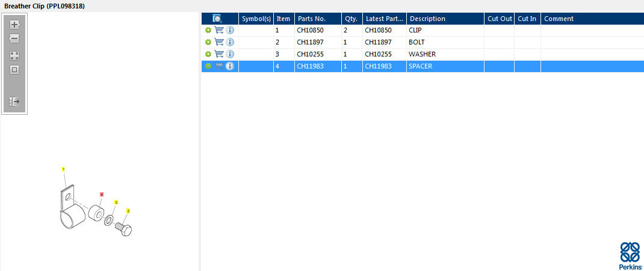Screen dimensions: 644x271
Task: Open info for CH10255 WASHER
Action: coord(230,54)
